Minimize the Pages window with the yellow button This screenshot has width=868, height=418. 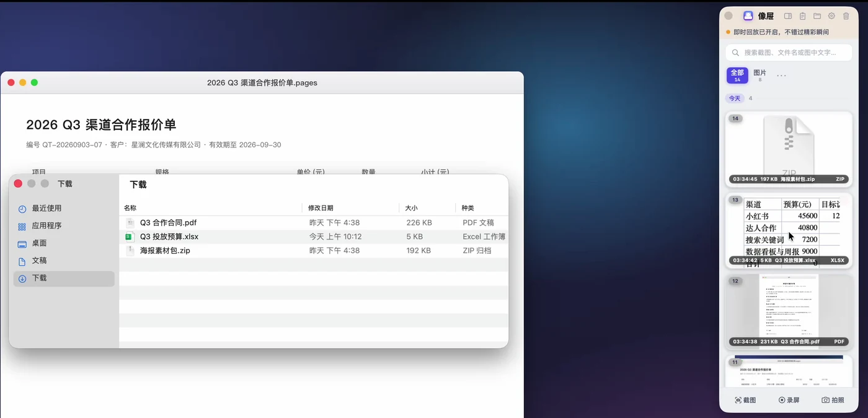[23, 82]
